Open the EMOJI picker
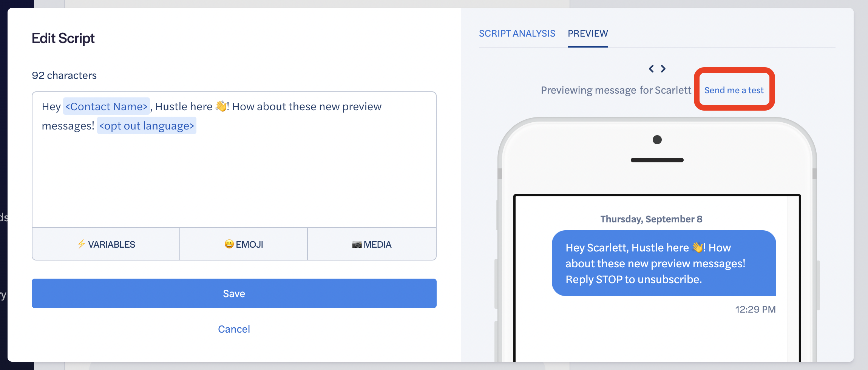Image resolution: width=868 pixels, height=370 pixels. [244, 244]
